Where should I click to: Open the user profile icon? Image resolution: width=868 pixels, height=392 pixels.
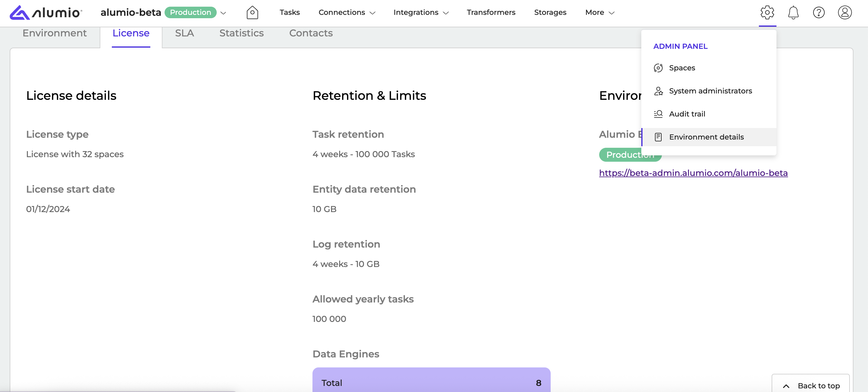tap(844, 12)
